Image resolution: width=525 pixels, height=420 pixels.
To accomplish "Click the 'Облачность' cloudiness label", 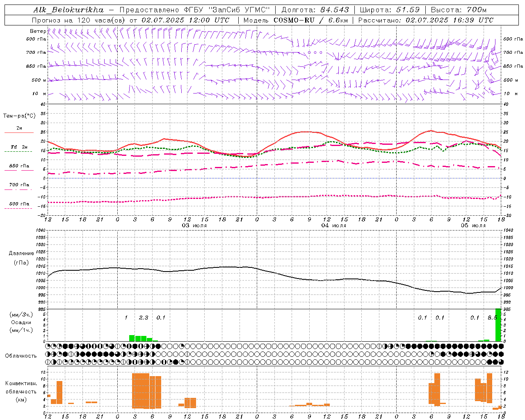I will (x=21, y=356).
